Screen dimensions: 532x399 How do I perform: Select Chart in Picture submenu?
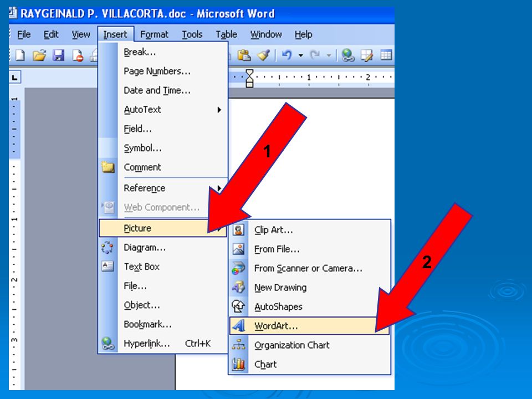pos(309,364)
